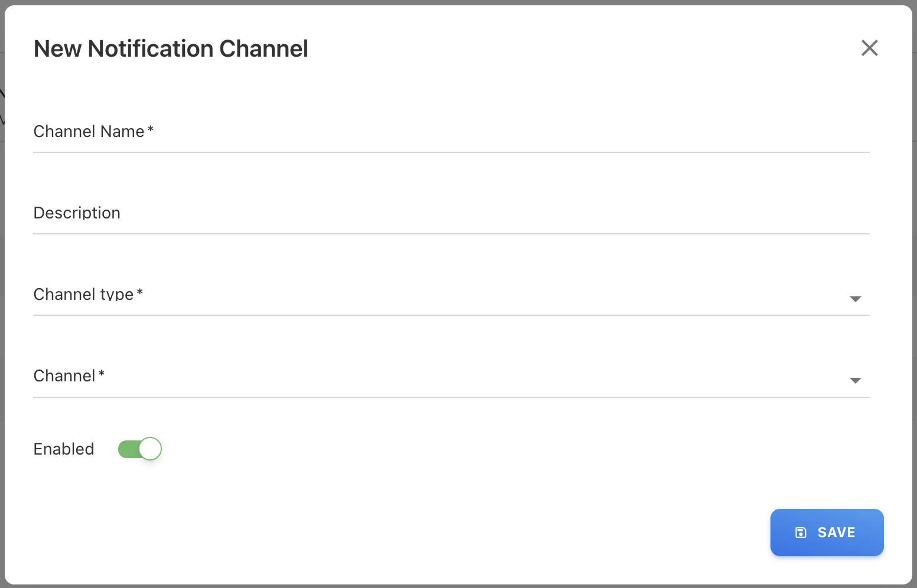Disable the Enabled toggle switch
Screen dimensions: 917x588
(x=140, y=449)
